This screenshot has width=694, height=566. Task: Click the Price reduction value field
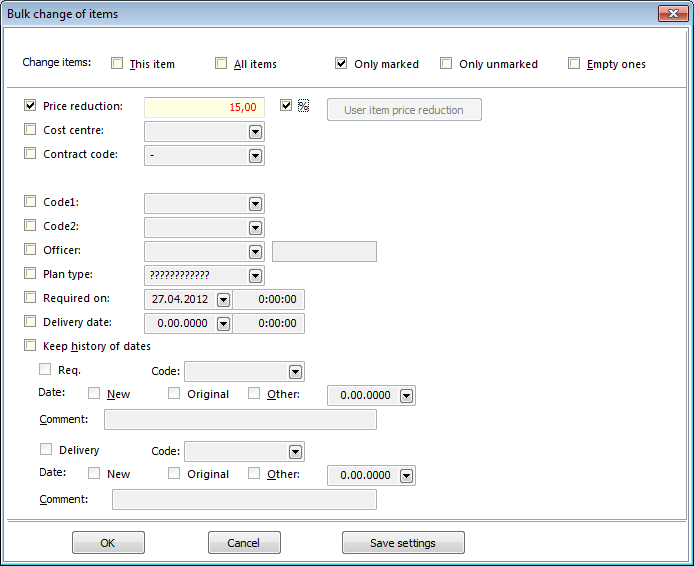(x=204, y=108)
